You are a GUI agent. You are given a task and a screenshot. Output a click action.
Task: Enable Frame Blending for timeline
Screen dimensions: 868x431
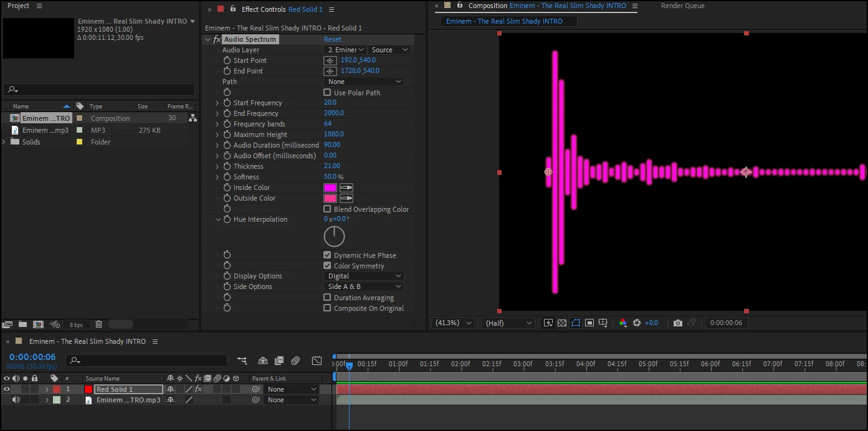pyautogui.click(x=279, y=361)
